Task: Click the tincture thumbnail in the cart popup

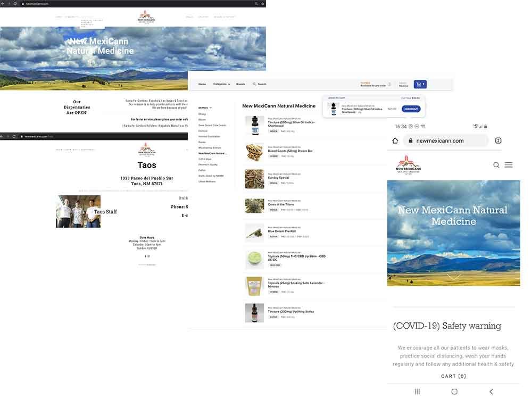Action: [x=334, y=109]
